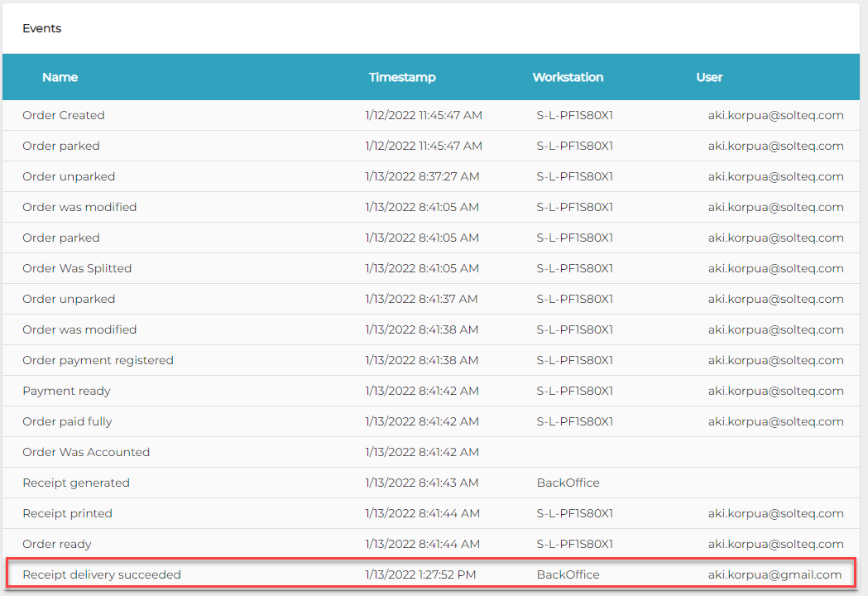
Task: Select the Order ready event
Action: tap(57, 544)
